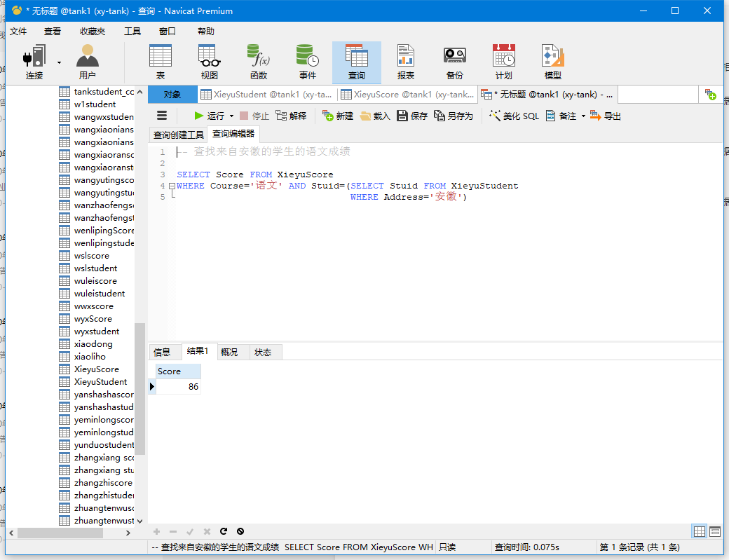
Task: Open the 用户 user manager
Action: click(88, 62)
